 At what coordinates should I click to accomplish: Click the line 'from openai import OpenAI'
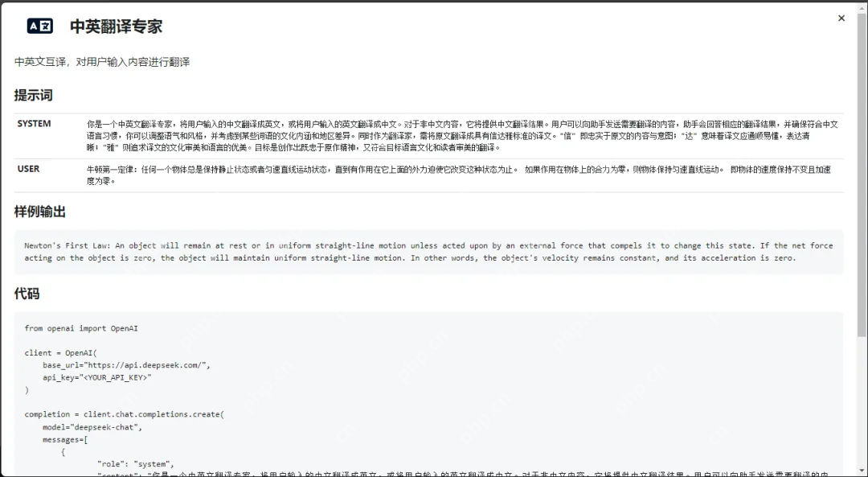point(81,328)
